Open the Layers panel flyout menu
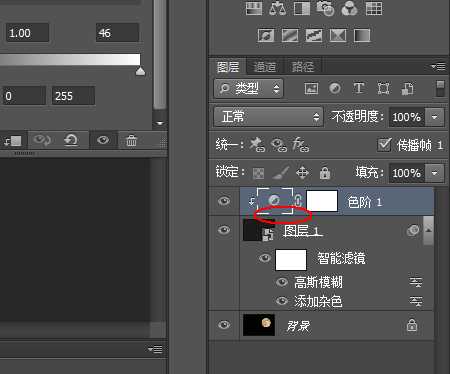450x374 pixels. click(x=438, y=67)
